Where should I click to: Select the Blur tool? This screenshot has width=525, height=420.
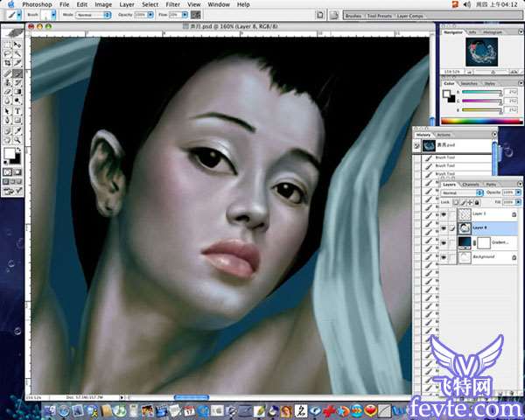[7, 101]
